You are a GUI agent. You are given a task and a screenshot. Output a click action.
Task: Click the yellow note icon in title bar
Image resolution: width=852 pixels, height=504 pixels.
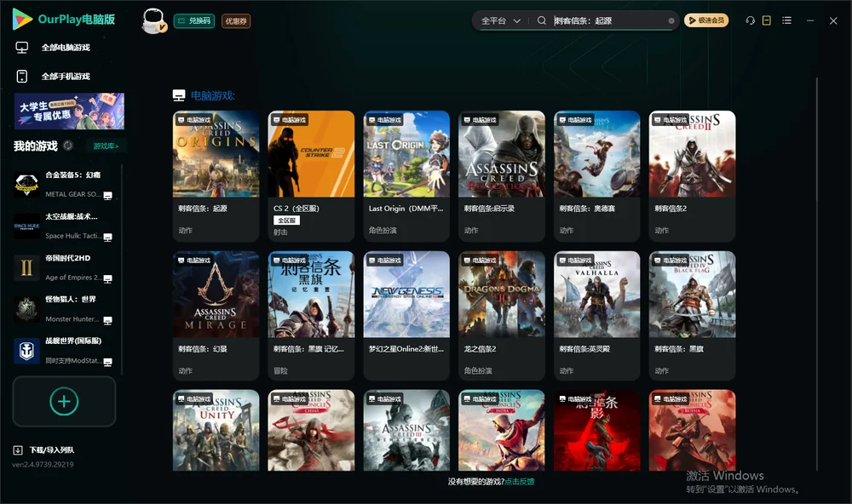767,20
